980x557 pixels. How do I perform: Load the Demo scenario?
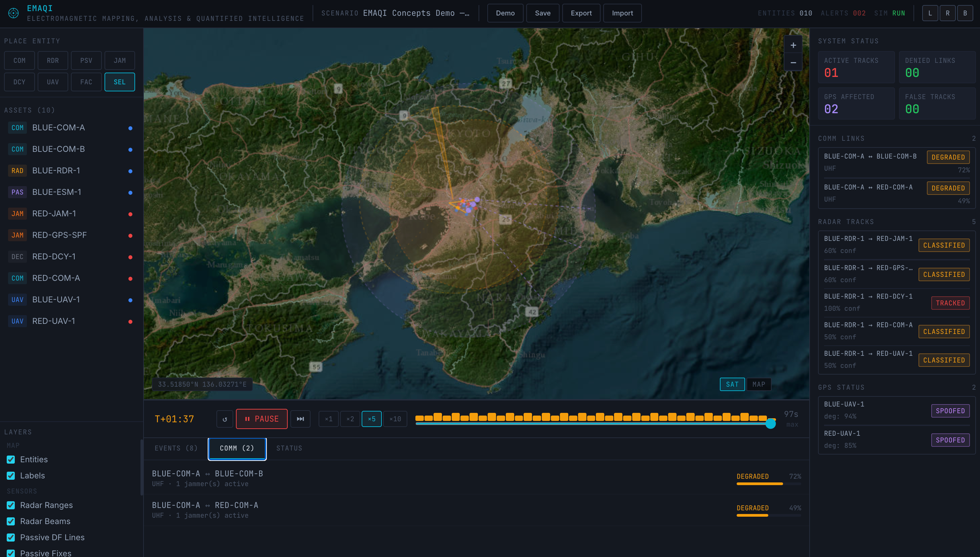pos(505,13)
